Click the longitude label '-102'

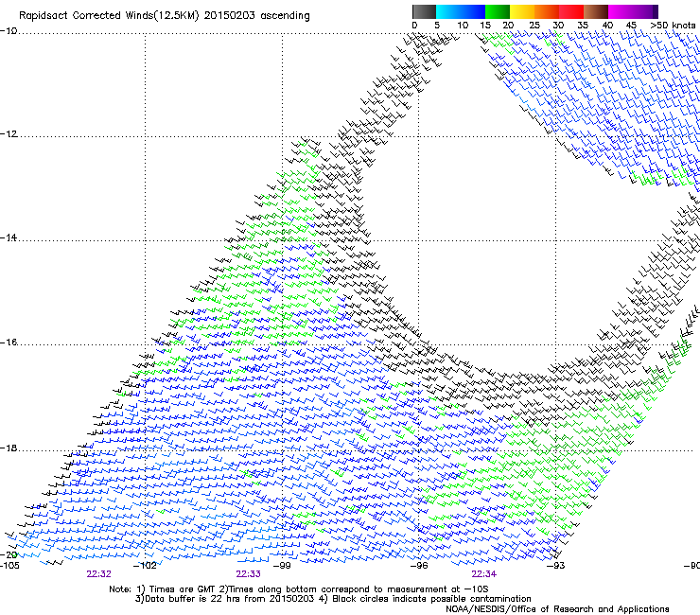click(x=145, y=566)
